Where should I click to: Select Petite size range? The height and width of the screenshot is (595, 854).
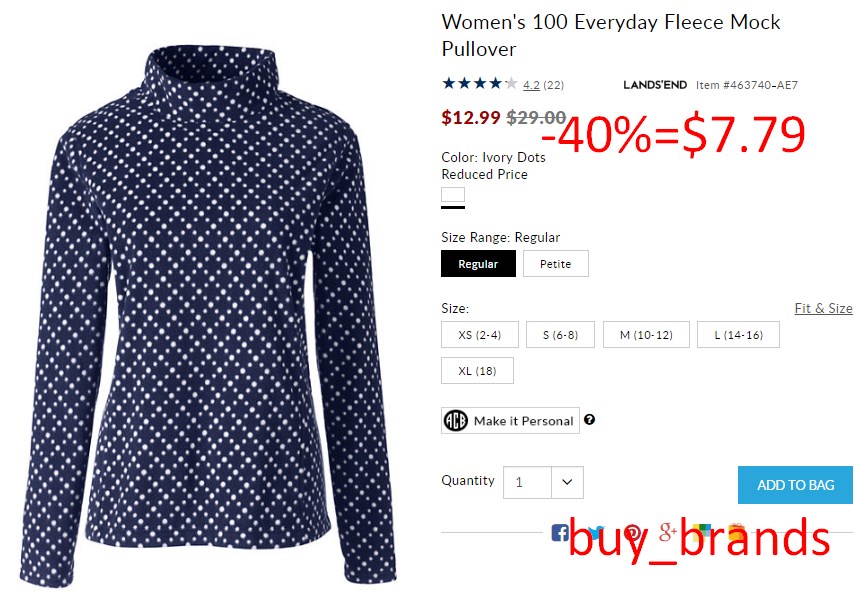point(556,264)
